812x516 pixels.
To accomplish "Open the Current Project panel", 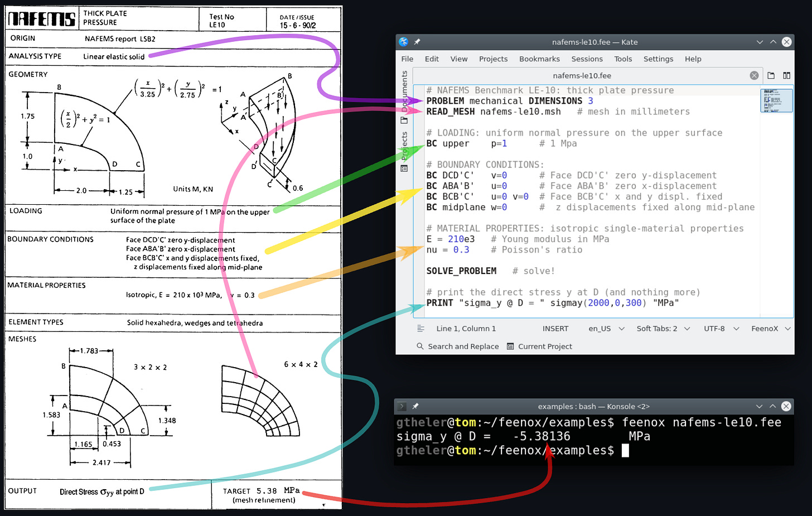I will [x=539, y=346].
